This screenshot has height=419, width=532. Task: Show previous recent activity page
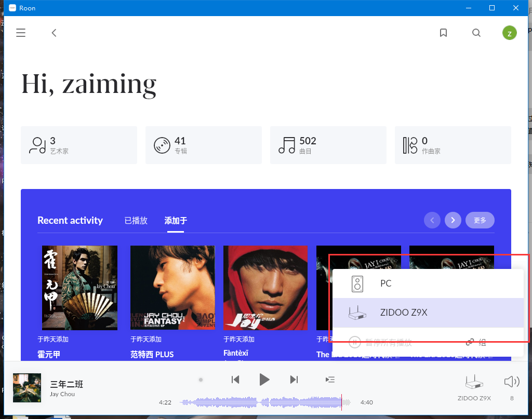tap(432, 220)
